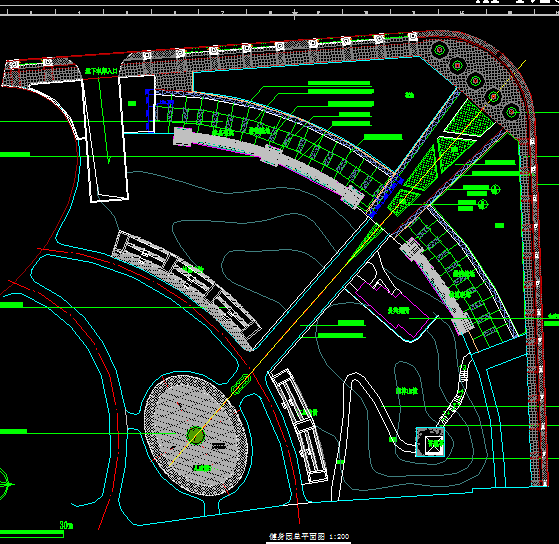
Task: Click the blue staircase block on diagonal road
Action: (386, 197)
